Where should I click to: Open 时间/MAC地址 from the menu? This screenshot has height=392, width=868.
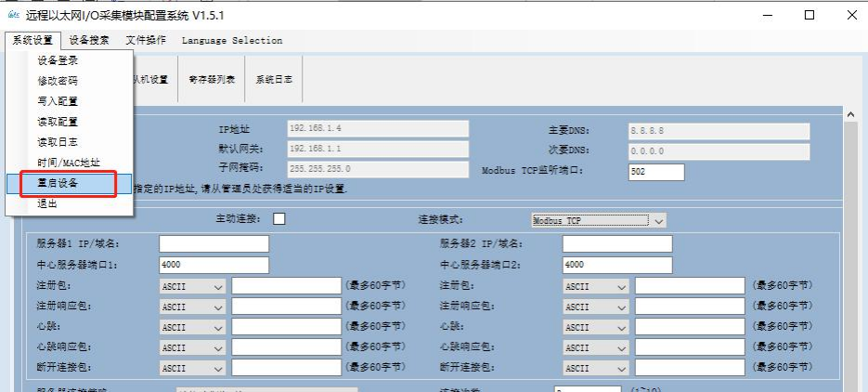[x=70, y=163]
